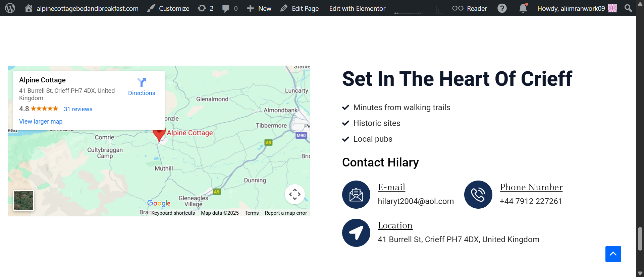Click the round envelope e-mail icon
The image size is (644, 277).
pyautogui.click(x=356, y=195)
